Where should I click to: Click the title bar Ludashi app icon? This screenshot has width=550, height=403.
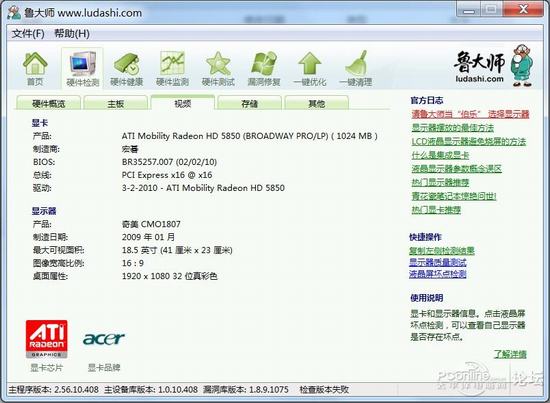(14, 13)
